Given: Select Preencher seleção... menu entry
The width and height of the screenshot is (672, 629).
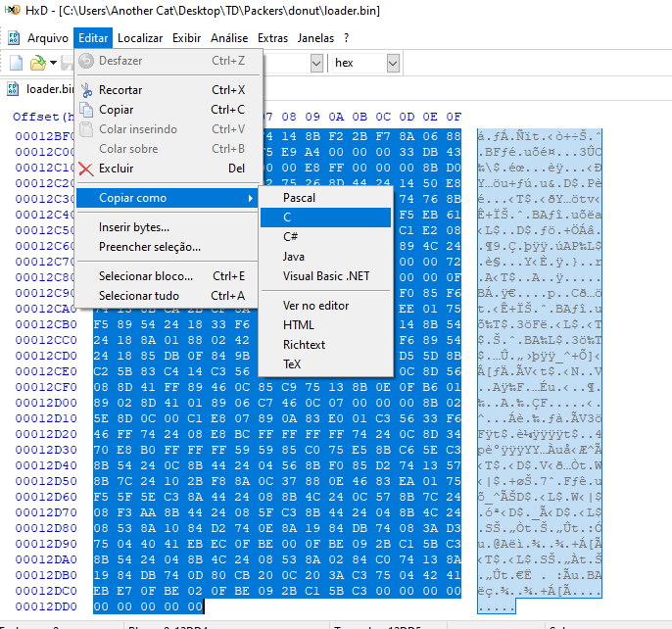Looking at the screenshot, I should click(x=168, y=247).
